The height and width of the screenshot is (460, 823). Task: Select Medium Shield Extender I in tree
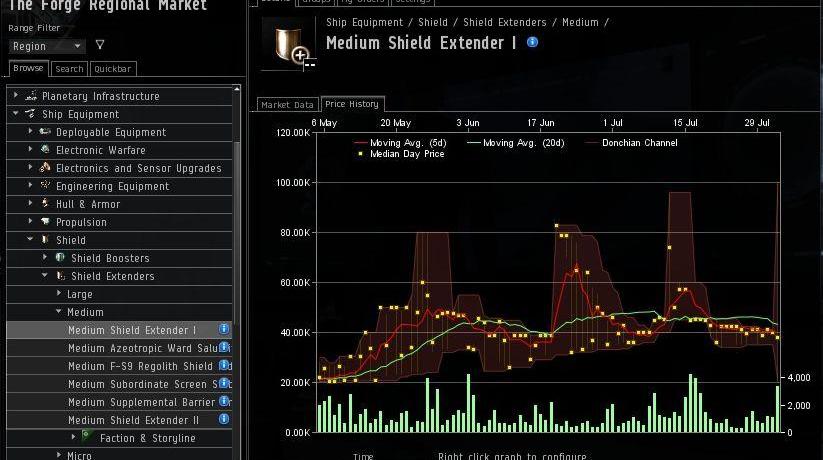click(x=132, y=330)
